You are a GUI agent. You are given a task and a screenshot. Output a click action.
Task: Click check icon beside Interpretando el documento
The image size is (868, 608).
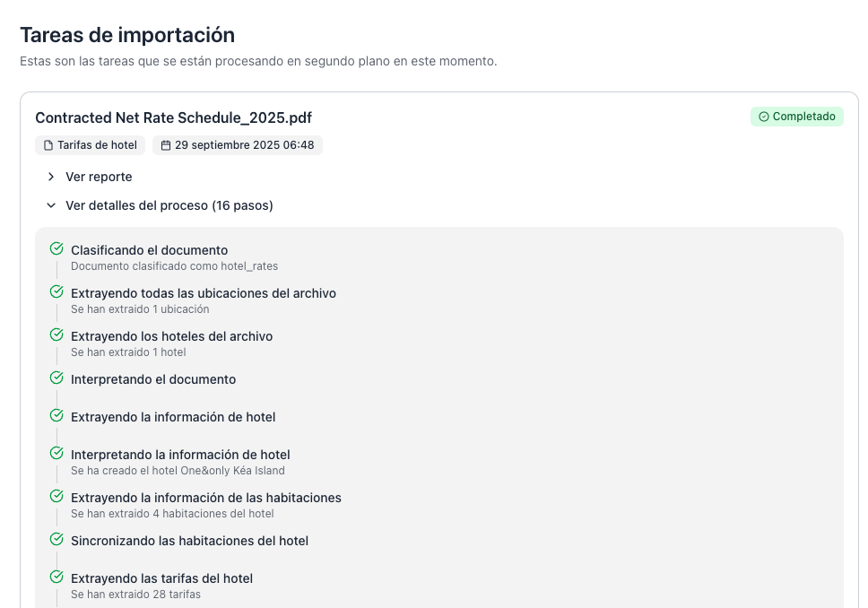coord(56,378)
